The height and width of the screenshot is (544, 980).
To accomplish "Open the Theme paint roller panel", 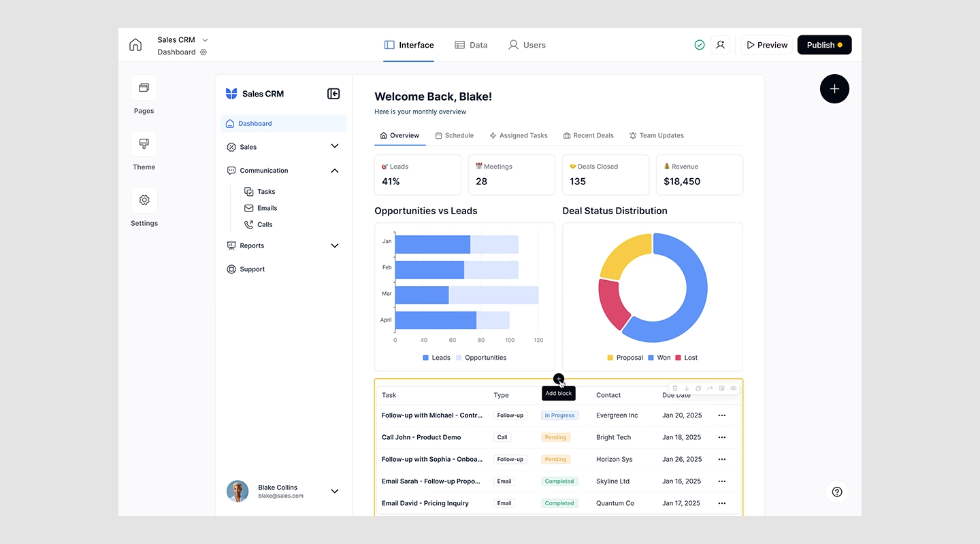I will (144, 144).
